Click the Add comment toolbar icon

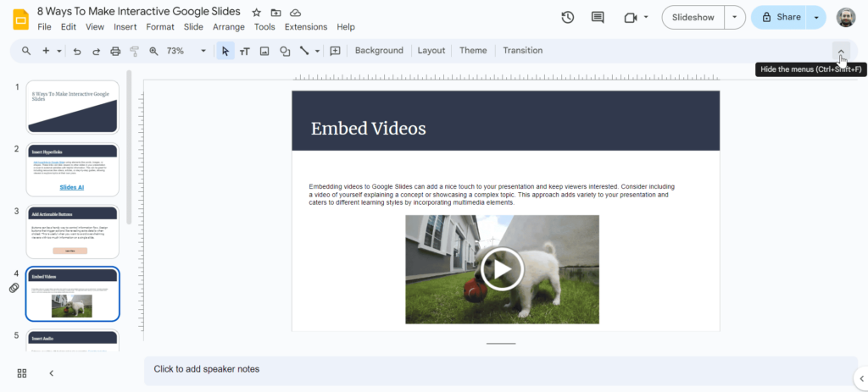335,51
